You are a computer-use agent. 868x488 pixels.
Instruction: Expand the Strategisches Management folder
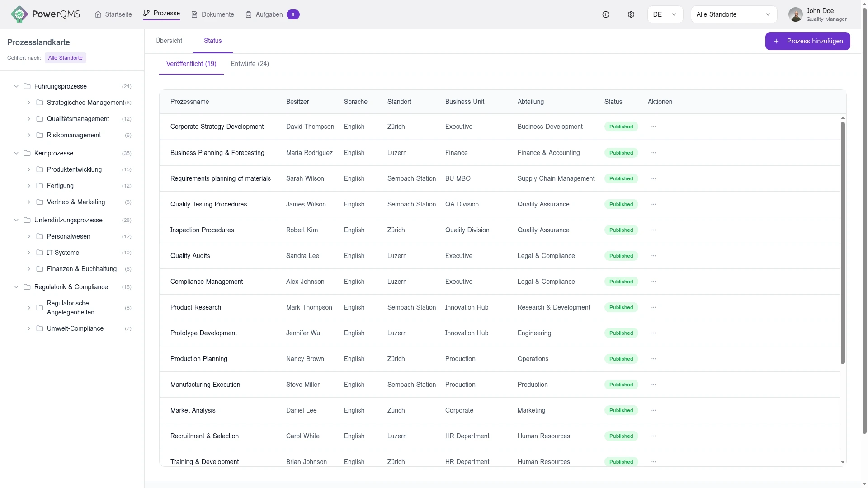29,103
